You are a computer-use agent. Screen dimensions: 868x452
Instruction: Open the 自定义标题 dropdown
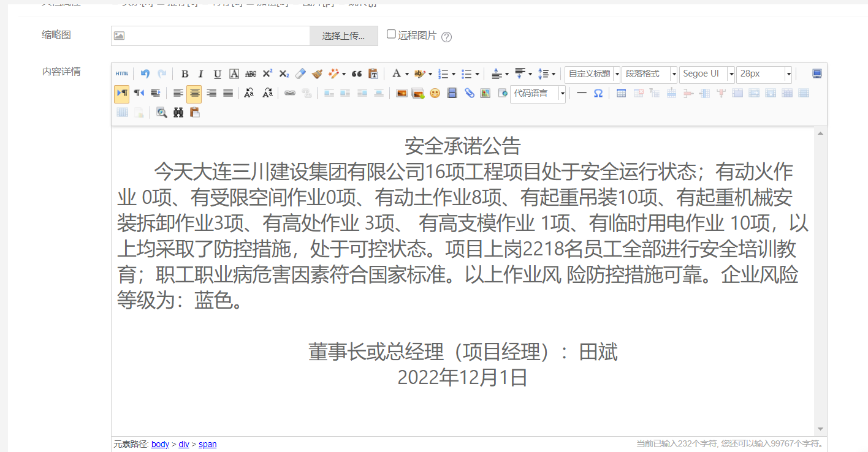(x=592, y=74)
